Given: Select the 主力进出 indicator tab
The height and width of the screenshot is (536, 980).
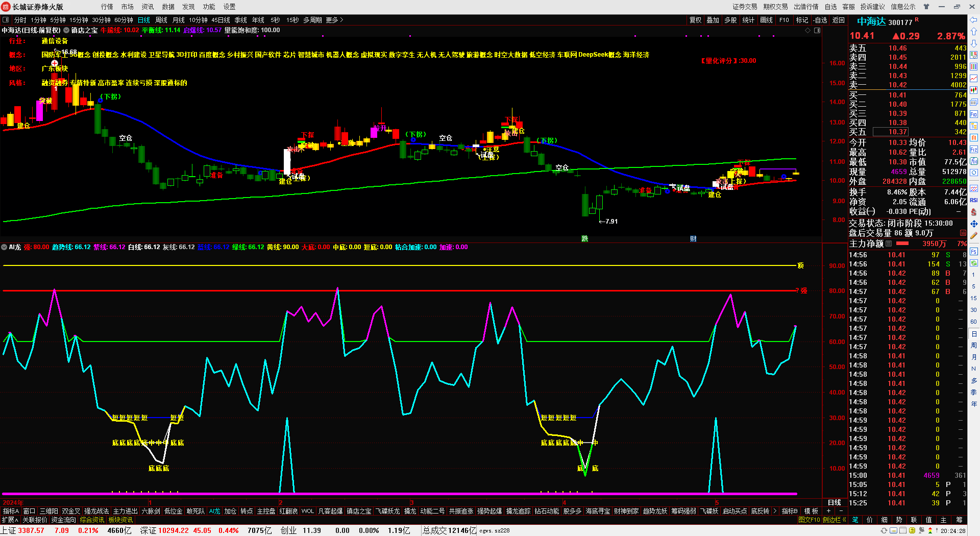Looking at the screenshot, I should coord(125,511).
